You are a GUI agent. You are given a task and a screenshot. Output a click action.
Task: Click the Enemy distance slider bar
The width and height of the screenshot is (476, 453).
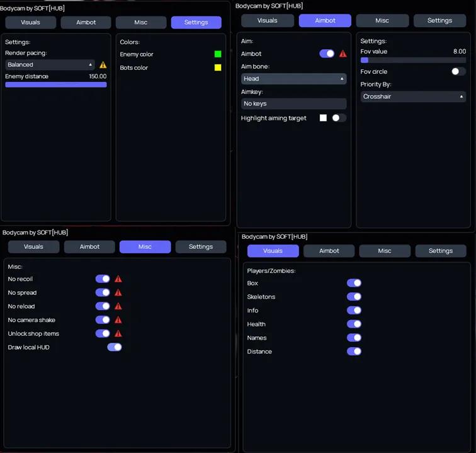pos(56,85)
